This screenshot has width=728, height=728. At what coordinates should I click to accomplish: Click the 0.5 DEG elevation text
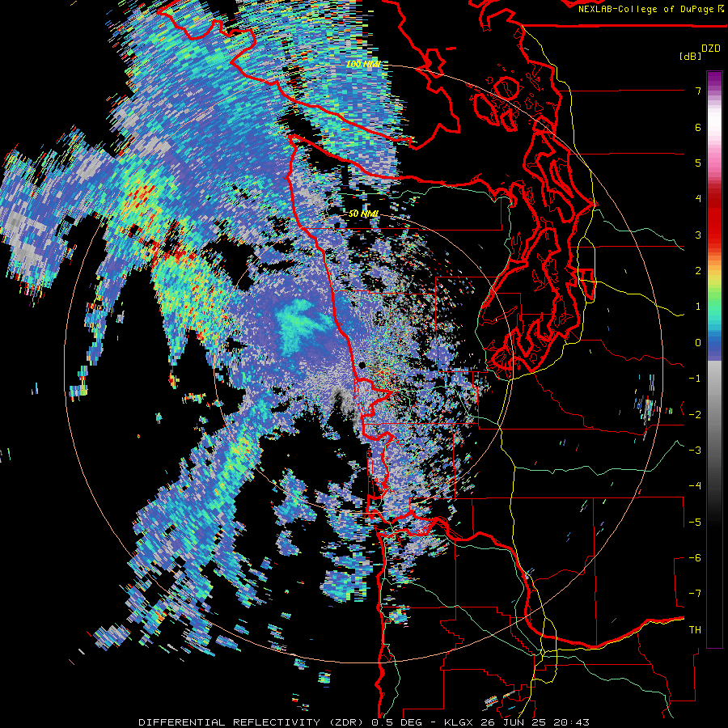tap(396, 722)
